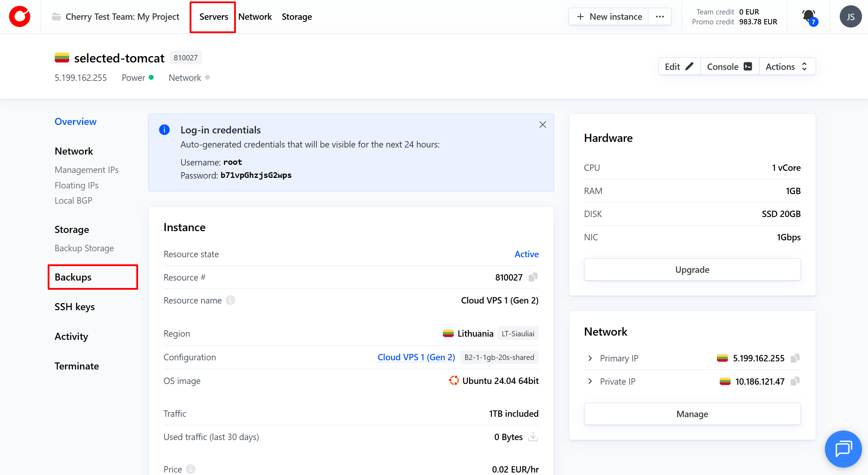This screenshot has height=475, width=868.
Task: Open the JS user avatar
Action: point(850,17)
